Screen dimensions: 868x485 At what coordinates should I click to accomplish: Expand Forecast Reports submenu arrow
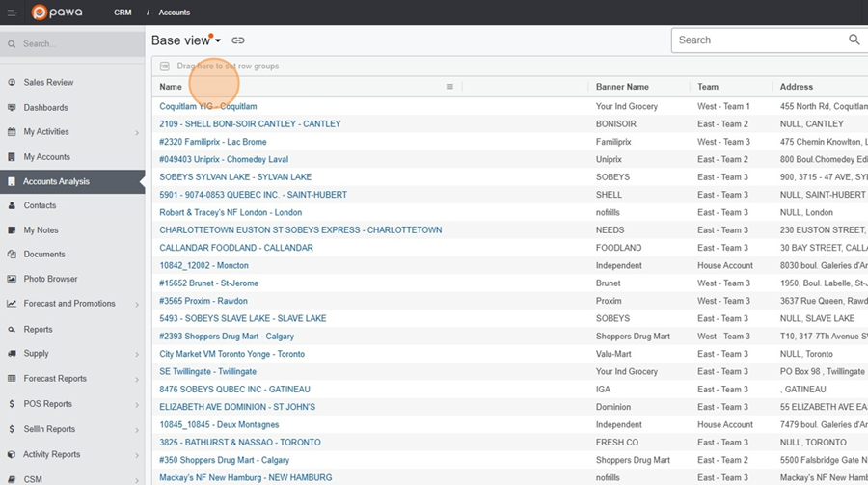137,380
